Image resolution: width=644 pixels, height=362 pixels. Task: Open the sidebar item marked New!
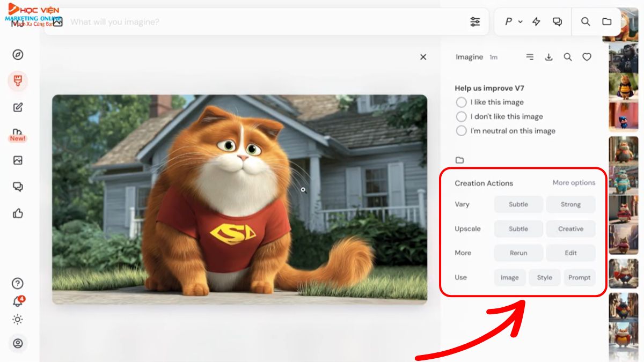click(18, 135)
